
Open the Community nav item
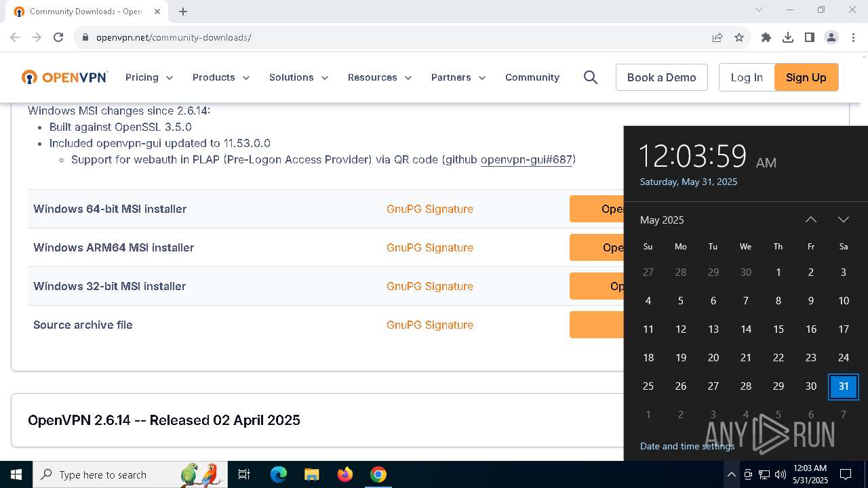(x=532, y=77)
